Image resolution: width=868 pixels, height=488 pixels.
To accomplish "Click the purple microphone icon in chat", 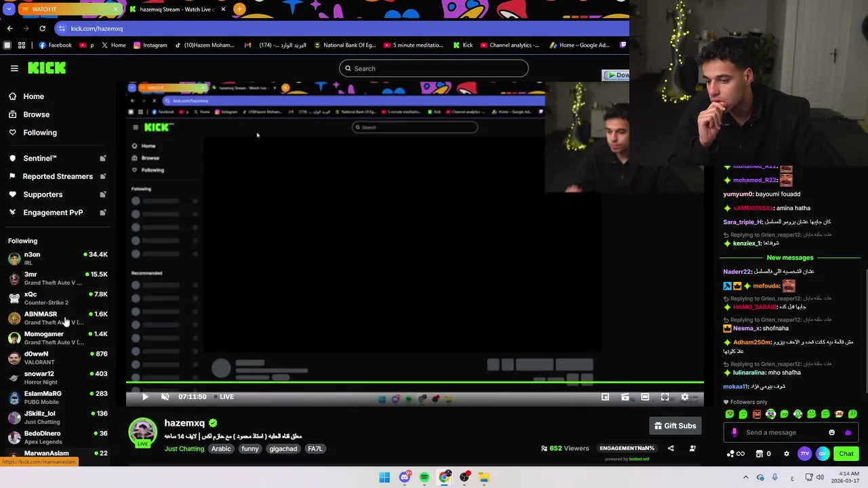I will click(x=734, y=432).
